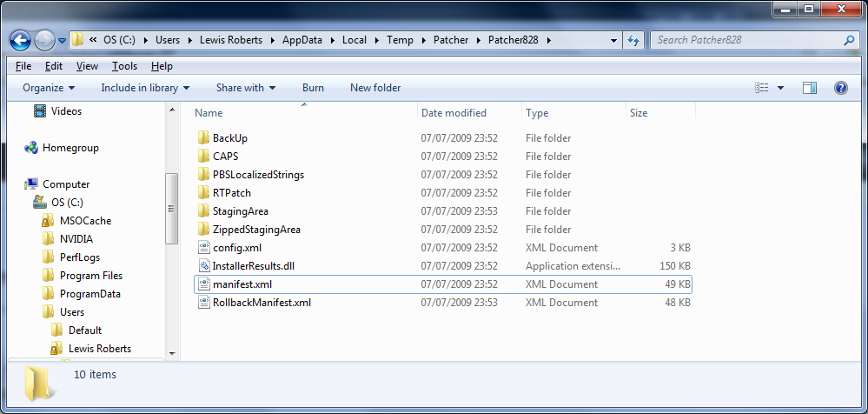The height and width of the screenshot is (414, 868).
Task: Open the View menu
Action: pyautogui.click(x=87, y=66)
